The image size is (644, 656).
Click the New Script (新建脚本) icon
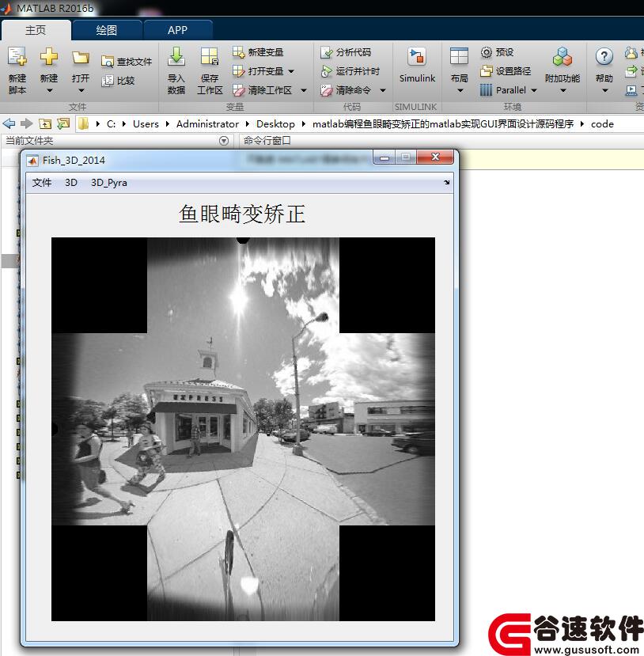pos(17,56)
